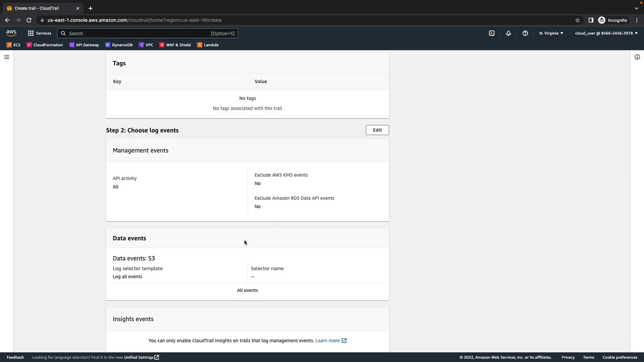The width and height of the screenshot is (644, 362).
Task: Open the Services grid menu
Action: 40,33
